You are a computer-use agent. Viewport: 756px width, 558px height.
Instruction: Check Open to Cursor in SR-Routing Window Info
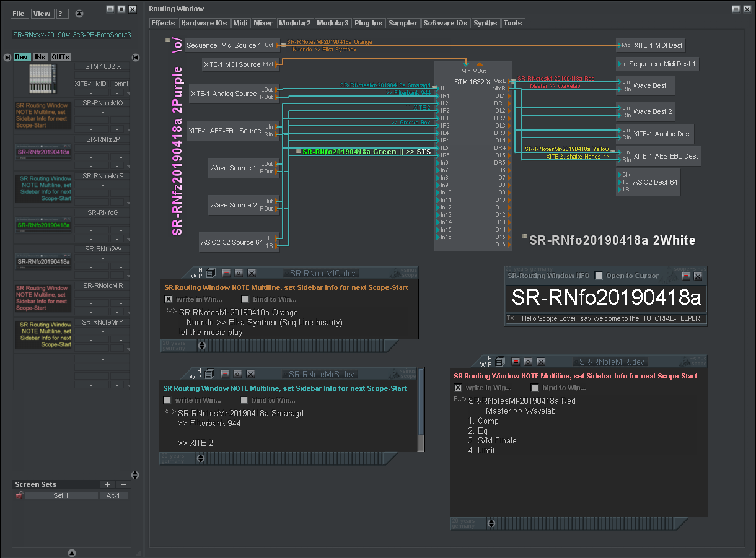click(598, 276)
